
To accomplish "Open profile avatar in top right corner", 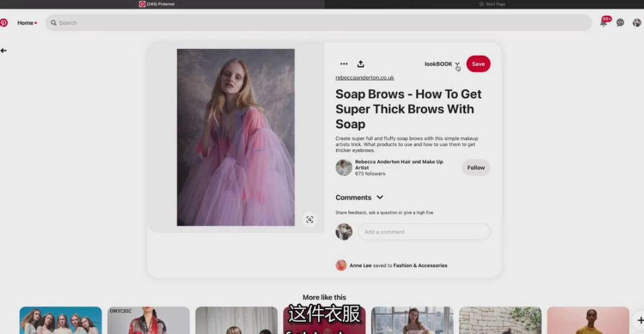I will pyautogui.click(x=637, y=23).
